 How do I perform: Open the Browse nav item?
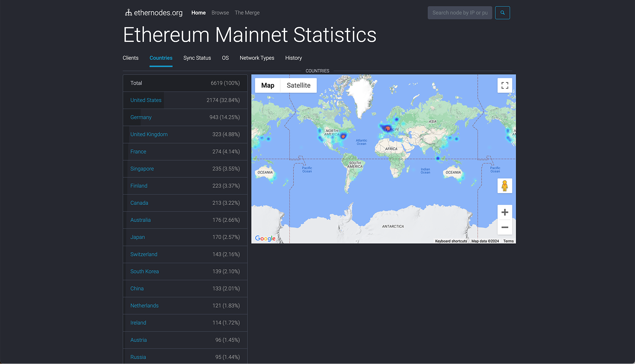tap(220, 13)
